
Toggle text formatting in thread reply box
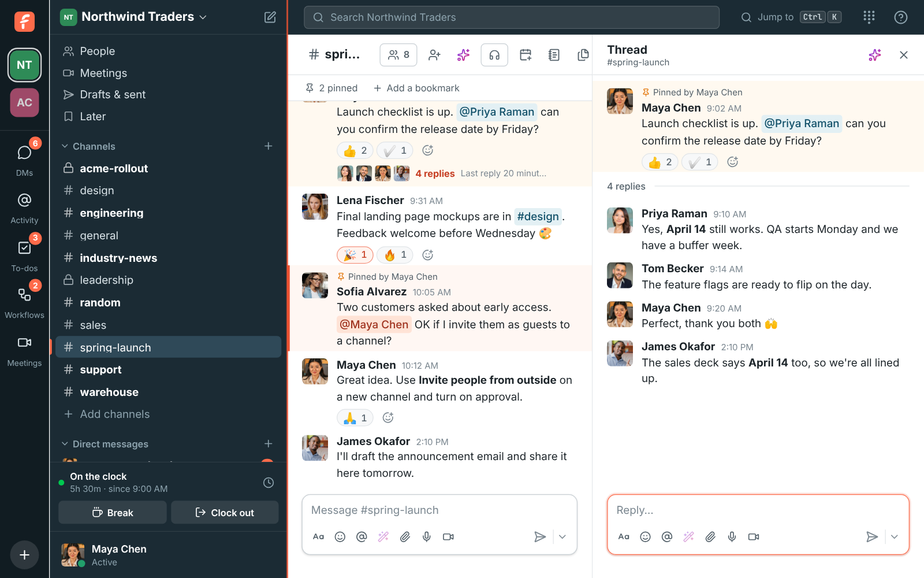coord(624,537)
